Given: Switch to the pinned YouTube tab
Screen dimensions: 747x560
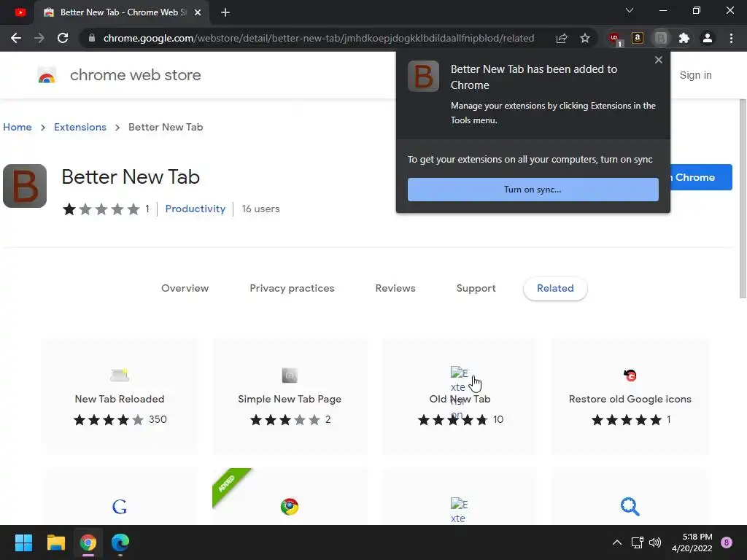Looking at the screenshot, I should 20,12.
